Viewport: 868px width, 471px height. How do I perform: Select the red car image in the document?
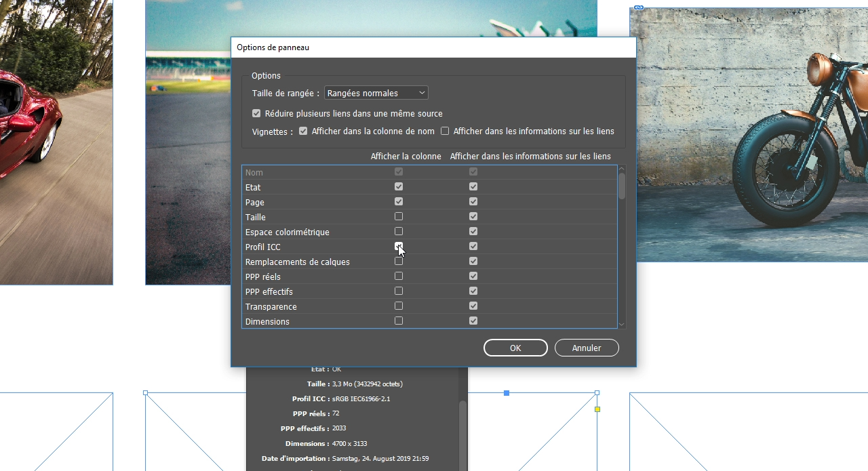pos(56,142)
